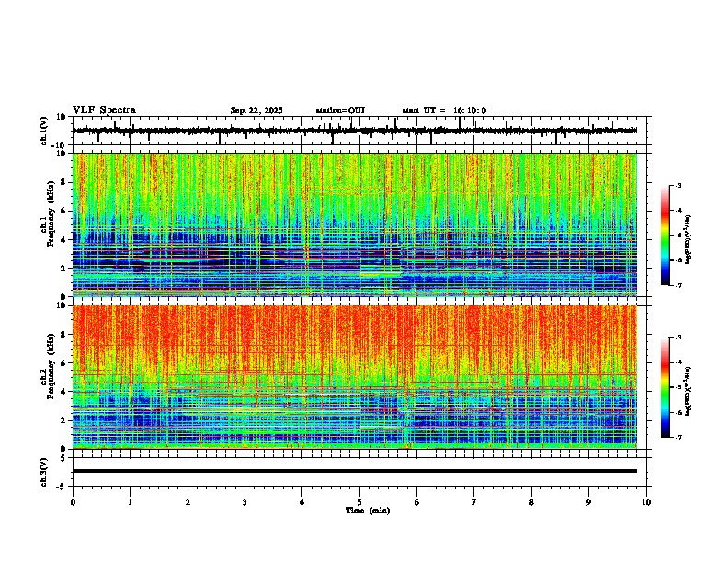The image size is (728, 563).
Task: Click the "ch.3(V)" axis label
Action: pyautogui.click(x=44, y=473)
